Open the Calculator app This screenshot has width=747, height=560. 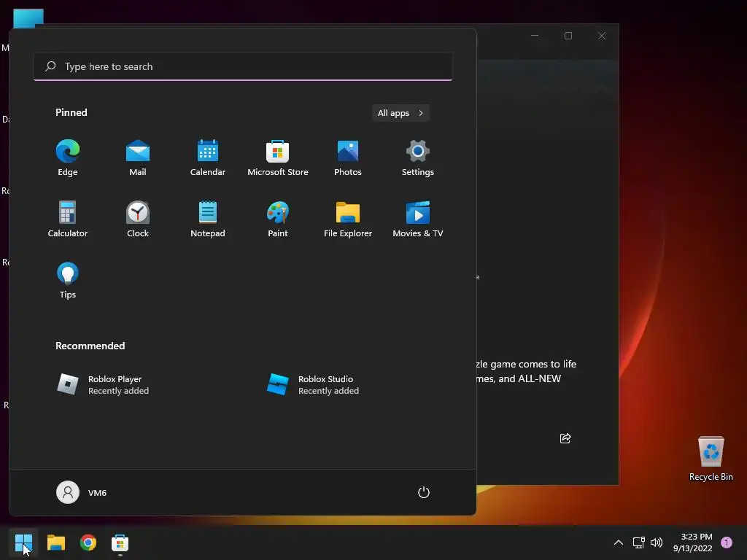68,219
